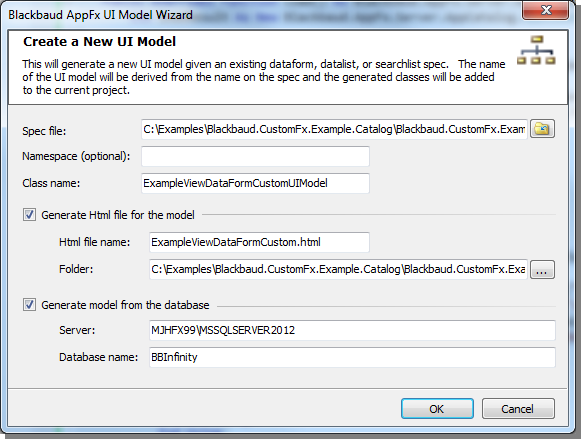Click the Spec file label

44,131
